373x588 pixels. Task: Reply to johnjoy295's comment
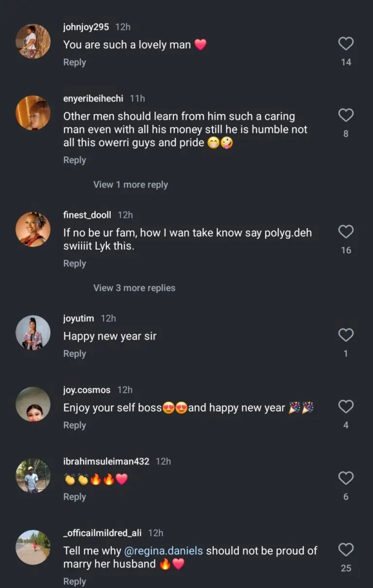pyautogui.click(x=74, y=62)
